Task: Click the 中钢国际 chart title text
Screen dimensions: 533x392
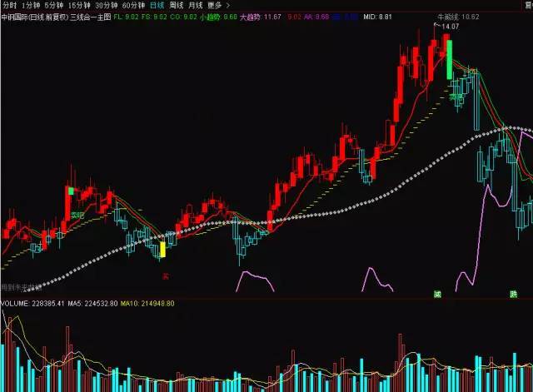Action: pos(56,17)
